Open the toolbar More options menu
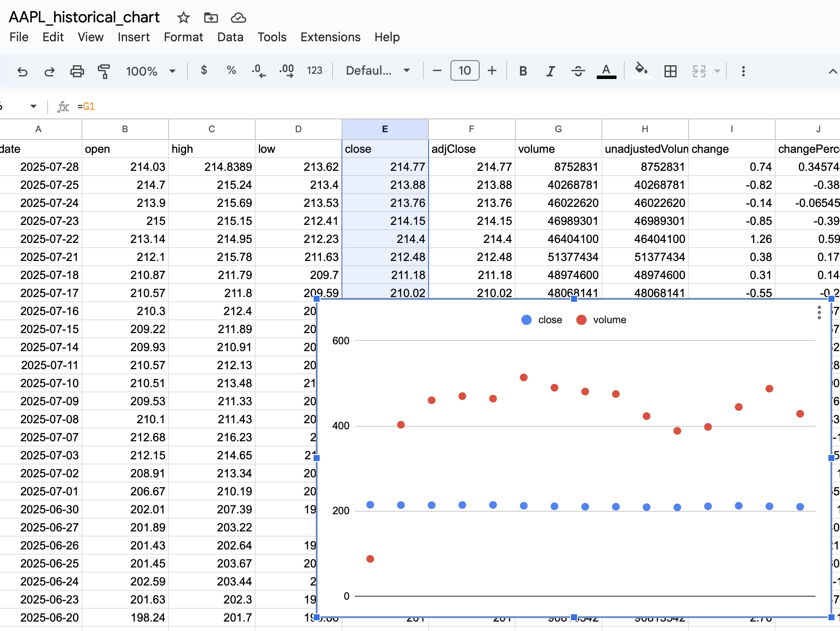The height and width of the screenshot is (631, 840). [743, 71]
